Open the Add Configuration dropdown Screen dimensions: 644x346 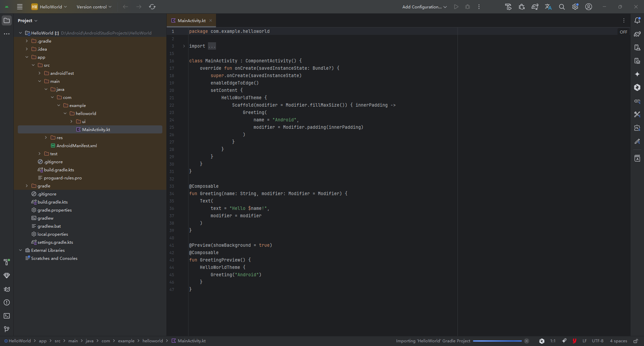pos(424,7)
